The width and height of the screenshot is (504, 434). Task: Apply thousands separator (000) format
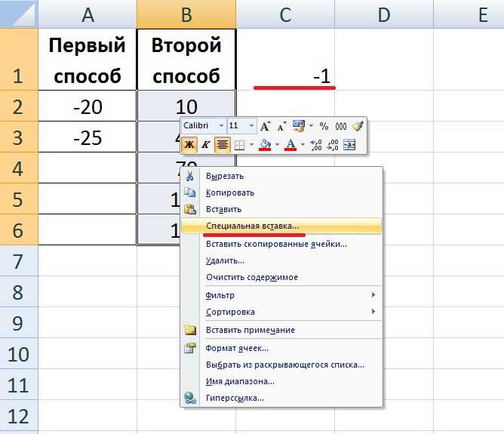click(x=341, y=126)
